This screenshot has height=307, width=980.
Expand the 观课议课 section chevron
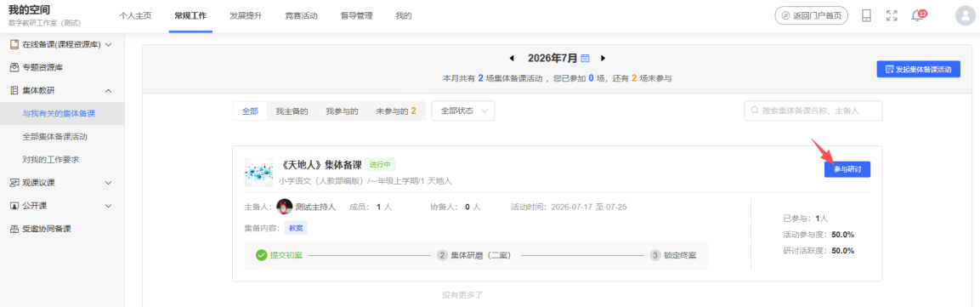click(108, 183)
